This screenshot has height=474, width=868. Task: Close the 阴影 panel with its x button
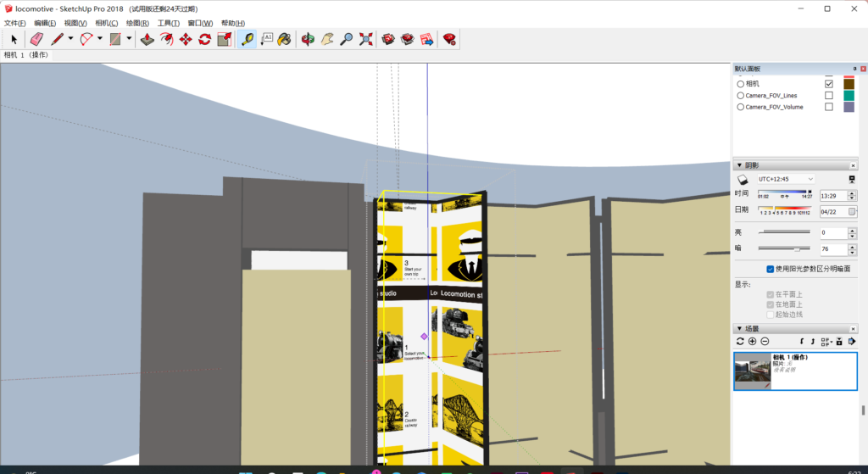point(853,165)
